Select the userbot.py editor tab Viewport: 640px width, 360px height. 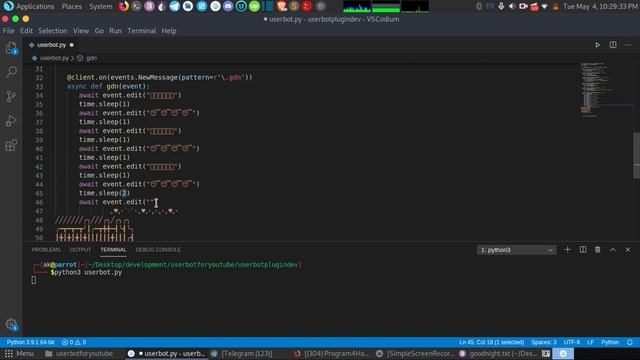[51, 45]
